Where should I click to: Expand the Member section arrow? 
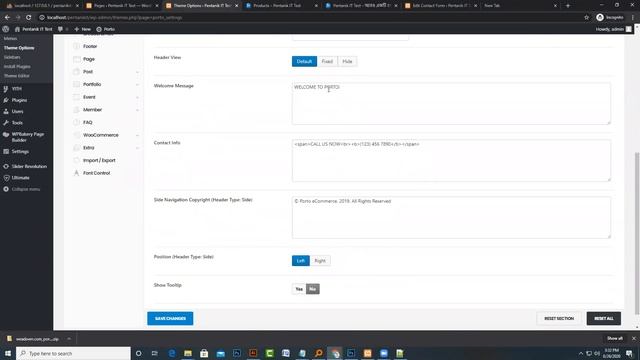coord(137,110)
